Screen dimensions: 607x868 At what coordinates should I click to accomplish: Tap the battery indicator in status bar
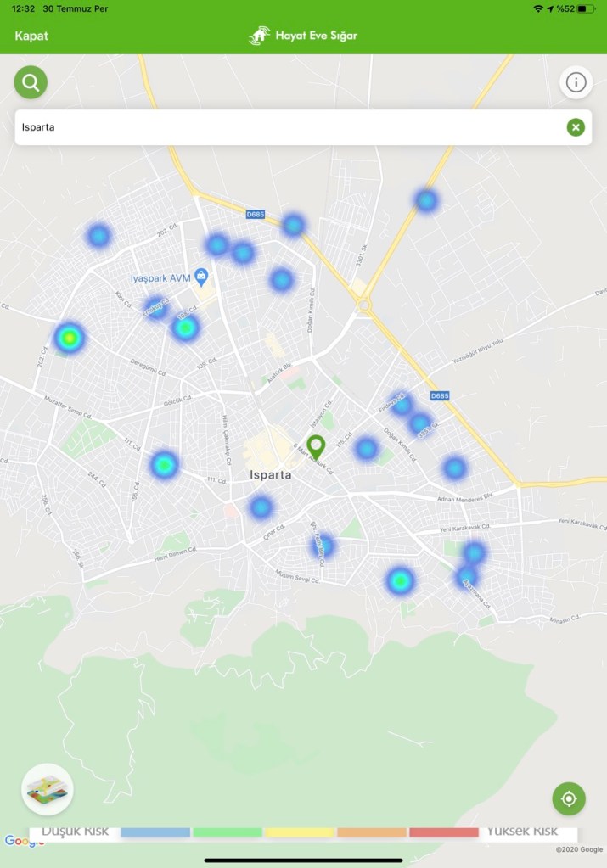[x=587, y=8]
